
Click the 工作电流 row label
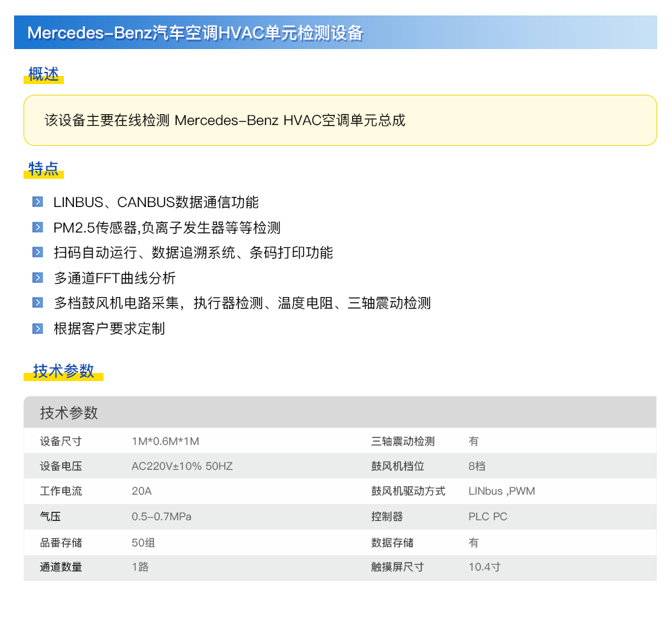61,491
